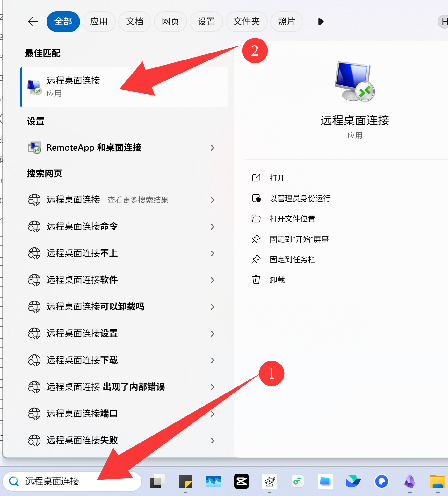This screenshot has width=448, height=496.
Task: Select 固定到任务栏 action
Action: point(292,259)
